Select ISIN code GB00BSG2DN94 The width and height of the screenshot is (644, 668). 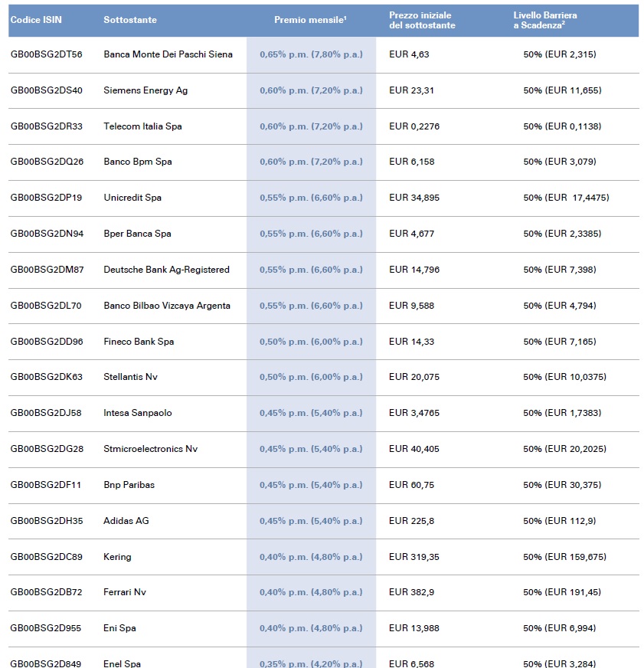pyautogui.click(x=47, y=234)
